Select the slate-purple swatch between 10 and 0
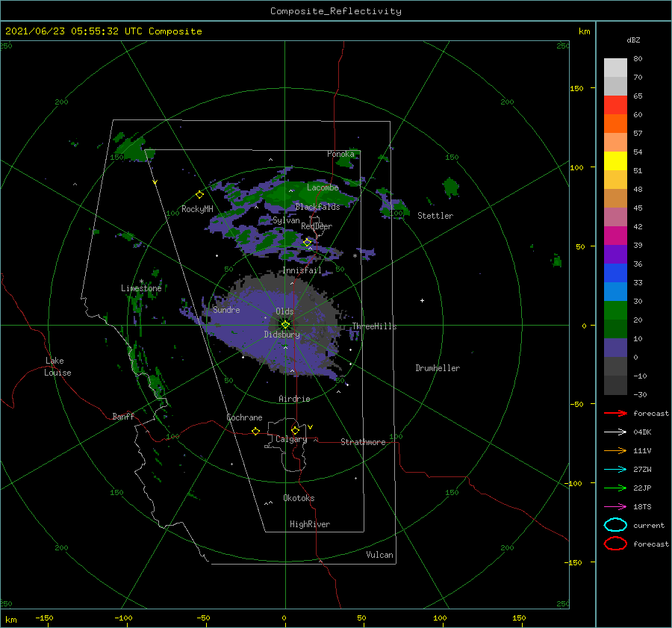Screen dimensions: 672x628 (x=615, y=348)
